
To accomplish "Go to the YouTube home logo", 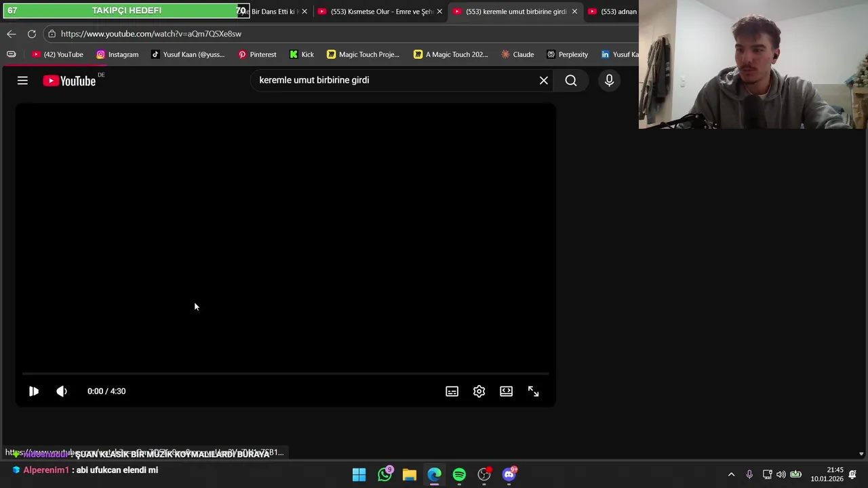I will pos(69,81).
